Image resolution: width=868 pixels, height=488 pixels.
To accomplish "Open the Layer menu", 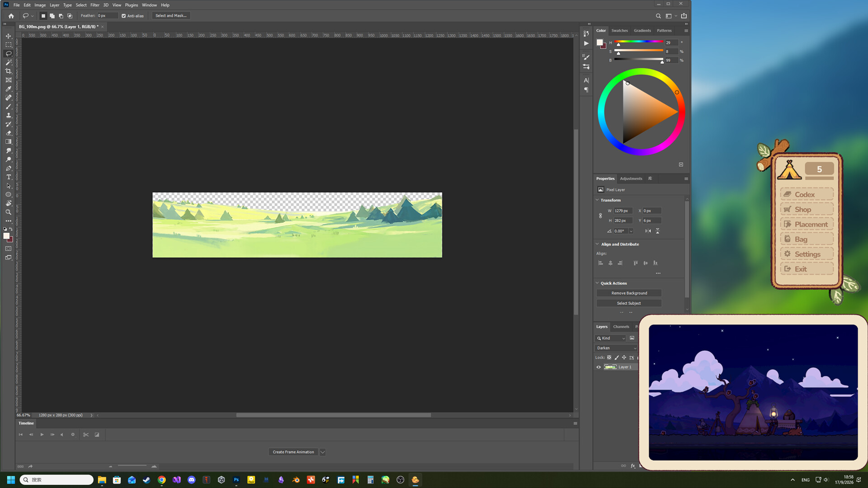I will [x=55, y=5].
